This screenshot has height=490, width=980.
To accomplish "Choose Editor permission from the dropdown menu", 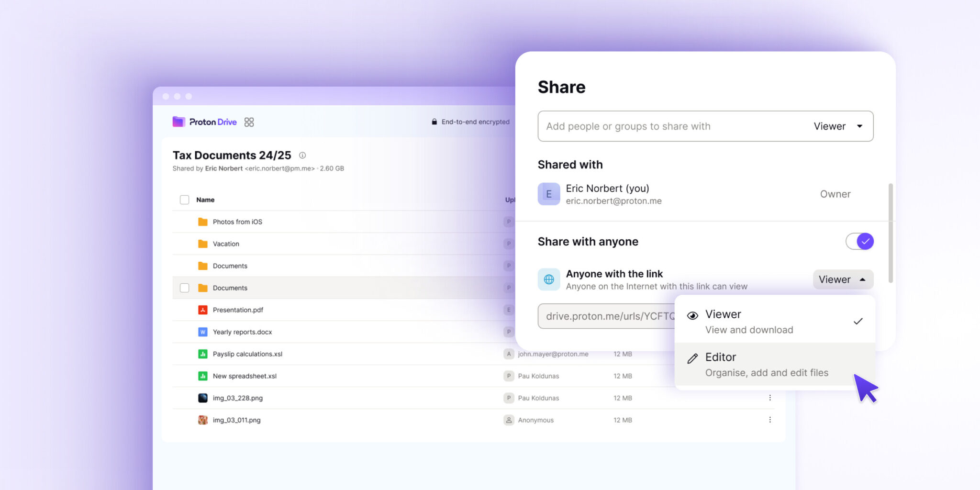I will [766, 364].
